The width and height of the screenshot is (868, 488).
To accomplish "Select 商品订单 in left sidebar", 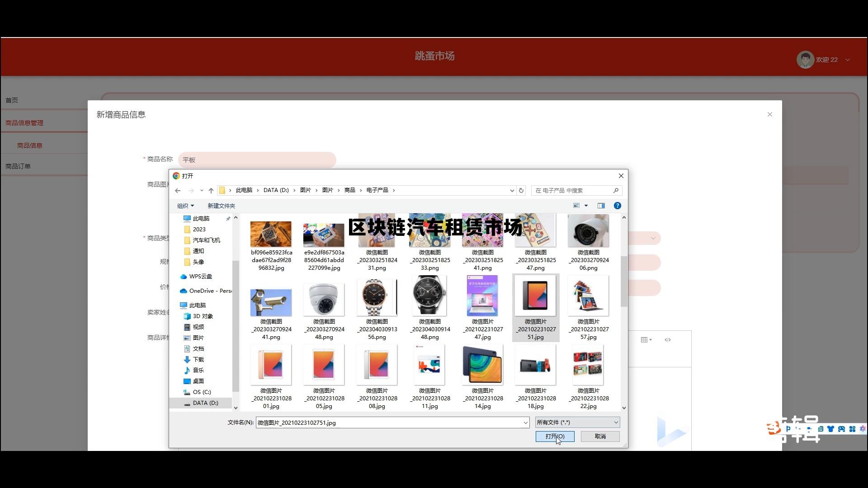I will [18, 166].
